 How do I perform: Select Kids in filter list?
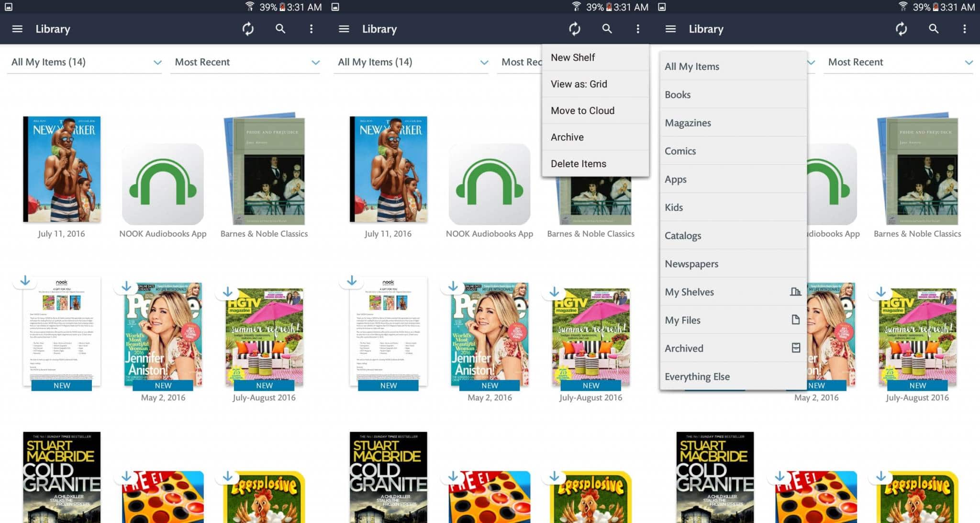pyautogui.click(x=733, y=207)
